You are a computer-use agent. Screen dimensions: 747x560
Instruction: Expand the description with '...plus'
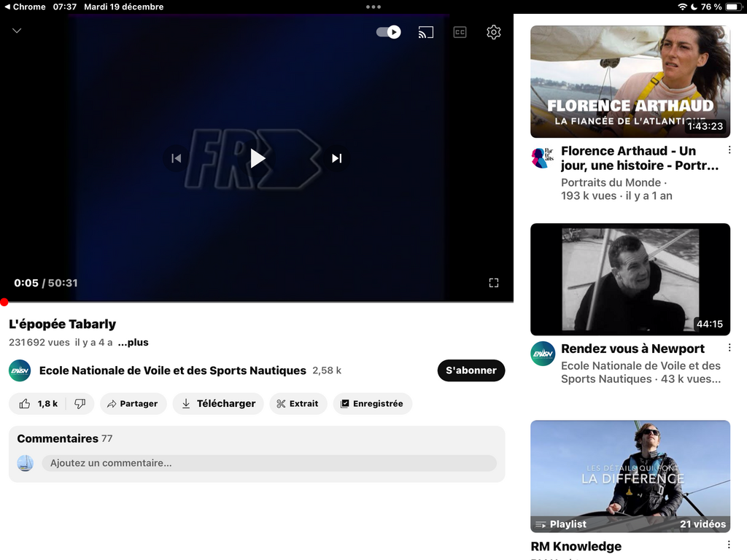click(x=133, y=343)
